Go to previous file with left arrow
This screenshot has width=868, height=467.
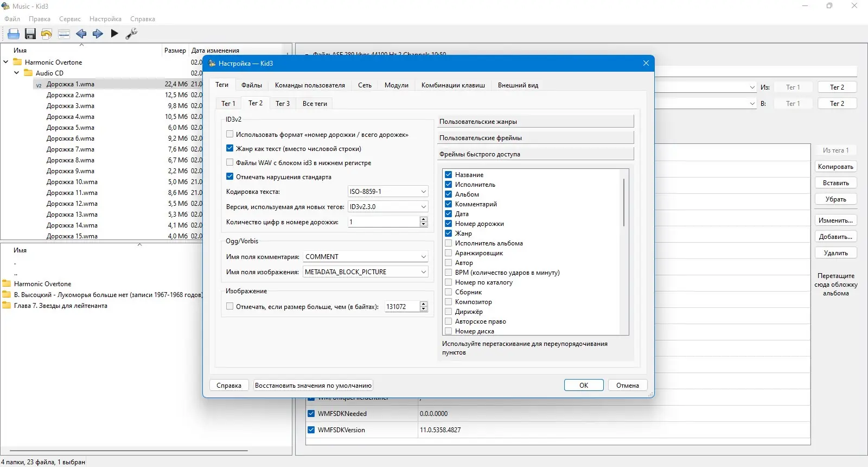click(81, 34)
